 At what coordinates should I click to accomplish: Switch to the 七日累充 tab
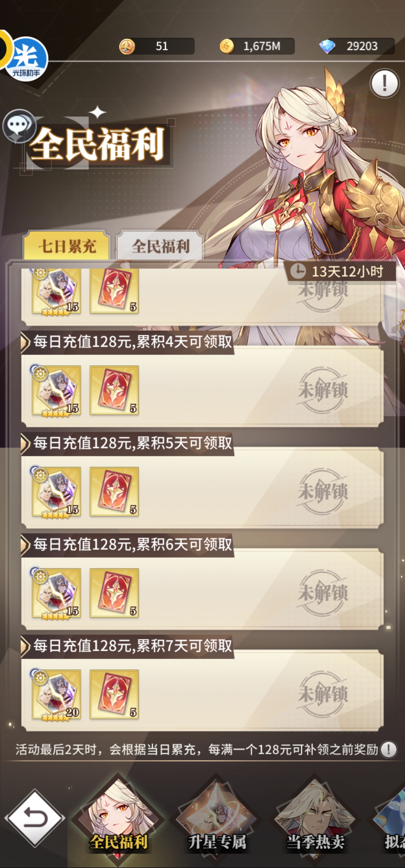pyautogui.click(x=67, y=246)
